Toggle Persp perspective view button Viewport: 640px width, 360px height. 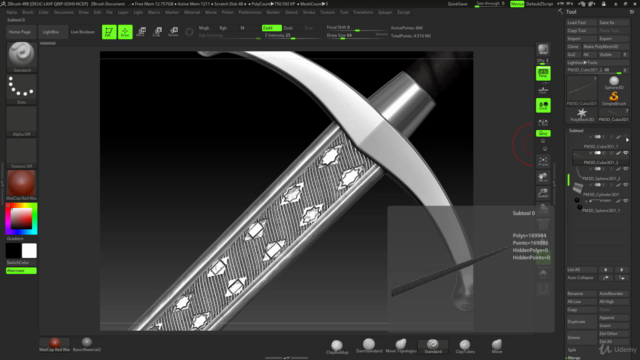point(543,73)
